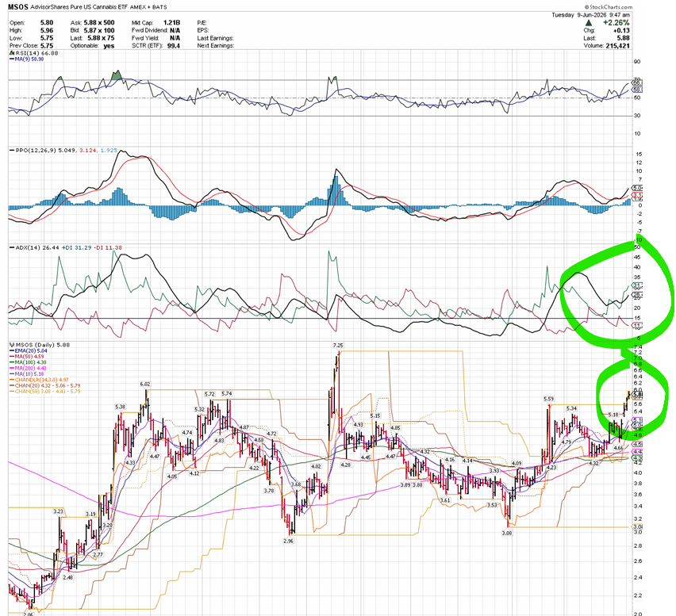676x616 pixels.
Task: Click the Volume 215,421 value
Action: [617, 46]
